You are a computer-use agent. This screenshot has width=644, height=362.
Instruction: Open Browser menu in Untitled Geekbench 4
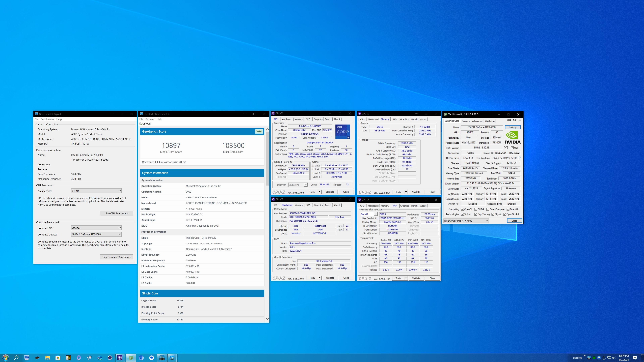(150, 119)
